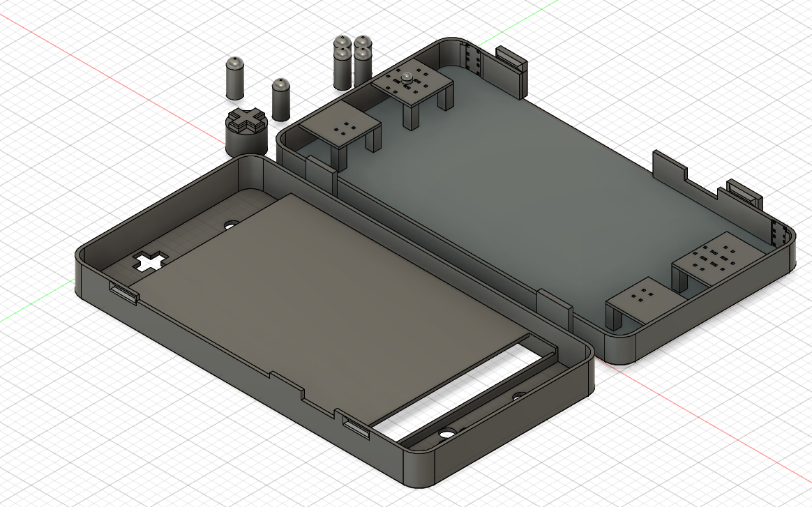Click the clip tab on right shell's right edge
The width and height of the screenshot is (812, 507).
click(x=744, y=192)
